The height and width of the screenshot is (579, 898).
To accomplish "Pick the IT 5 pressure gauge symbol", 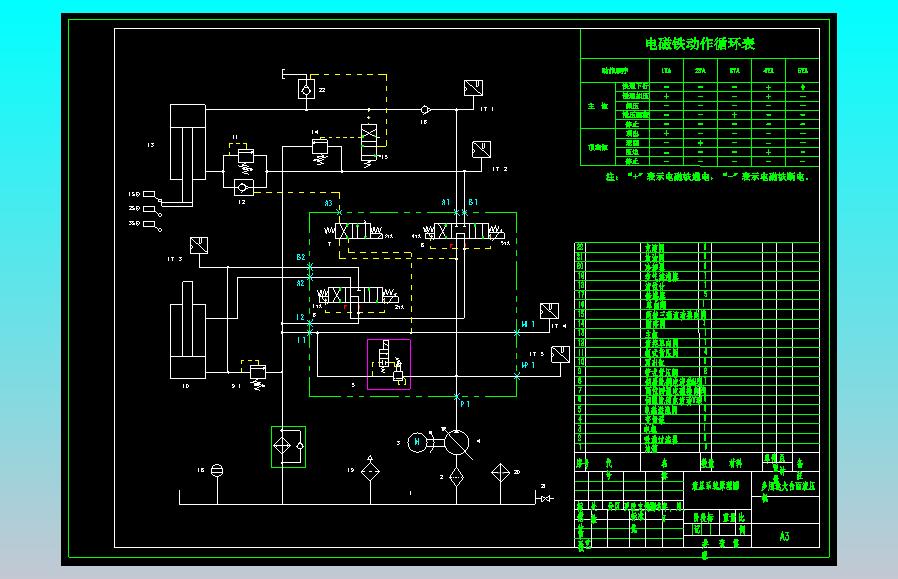I will point(560,355).
